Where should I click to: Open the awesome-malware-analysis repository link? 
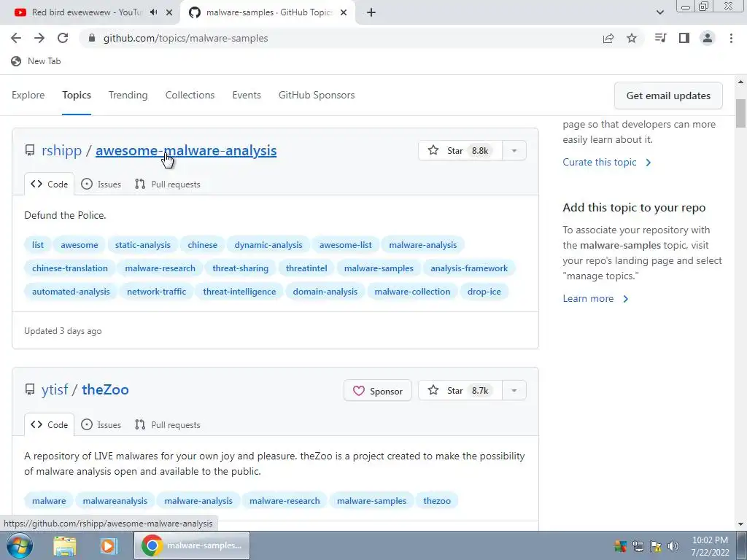[x=186, y=150]
